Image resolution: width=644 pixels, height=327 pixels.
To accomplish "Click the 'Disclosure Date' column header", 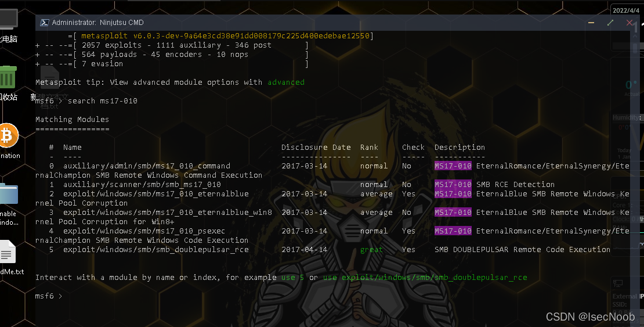I will (x=316, y=148).
